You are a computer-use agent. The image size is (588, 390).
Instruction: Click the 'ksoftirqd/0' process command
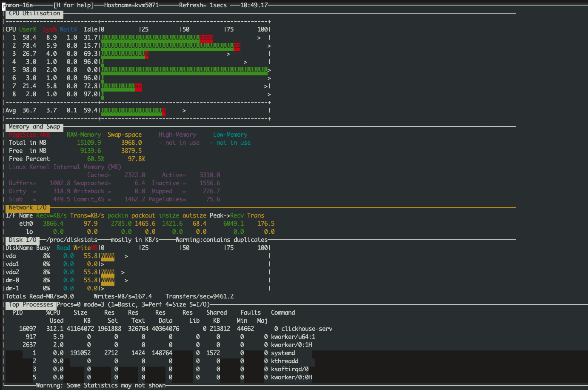(x=290, y=369)
